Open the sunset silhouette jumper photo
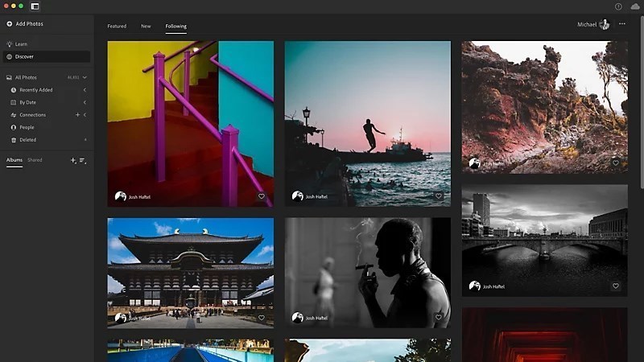The image size is (644, 362). click(x=368, y=124)
